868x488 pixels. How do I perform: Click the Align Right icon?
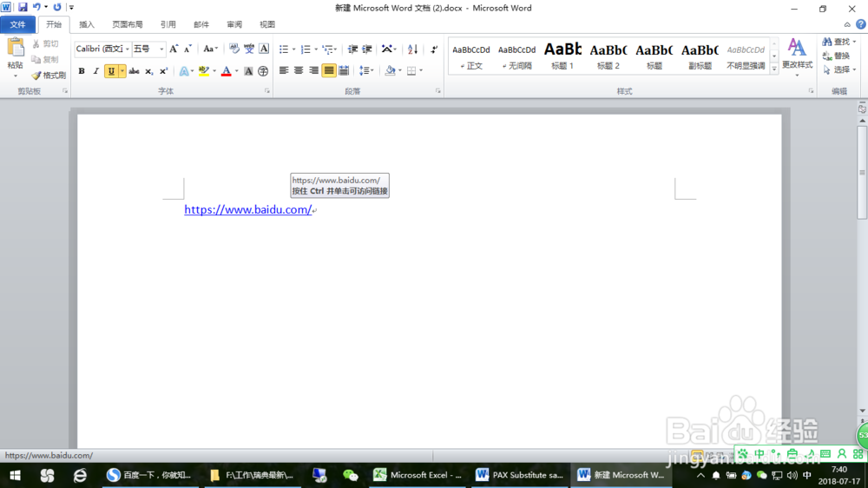313,70
